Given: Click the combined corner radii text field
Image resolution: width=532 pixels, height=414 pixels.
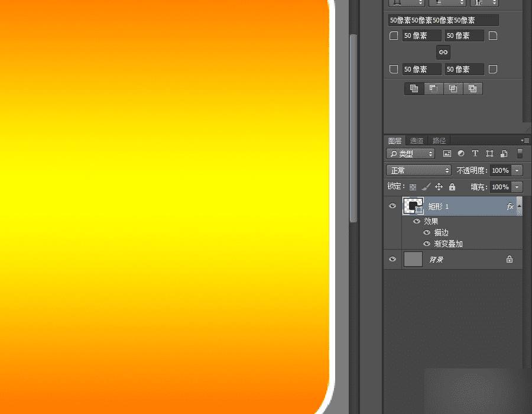Looking at the screenshot, I should coord(443,20).
